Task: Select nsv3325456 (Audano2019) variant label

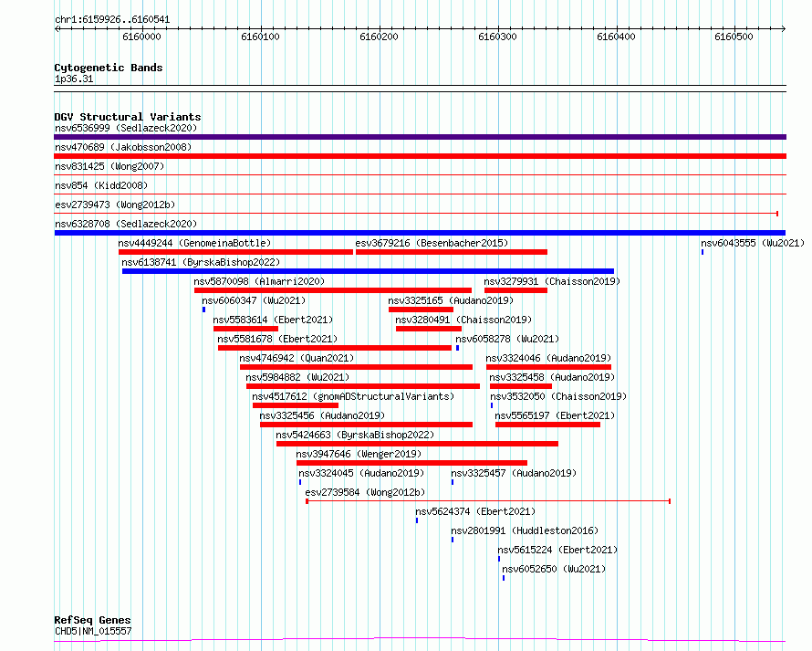Action: [x=322, y=415]
